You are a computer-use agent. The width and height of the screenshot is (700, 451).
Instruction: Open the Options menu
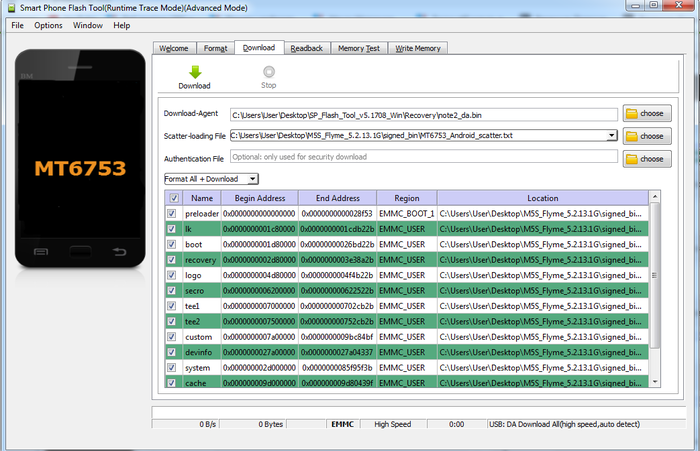click(48, 25)
